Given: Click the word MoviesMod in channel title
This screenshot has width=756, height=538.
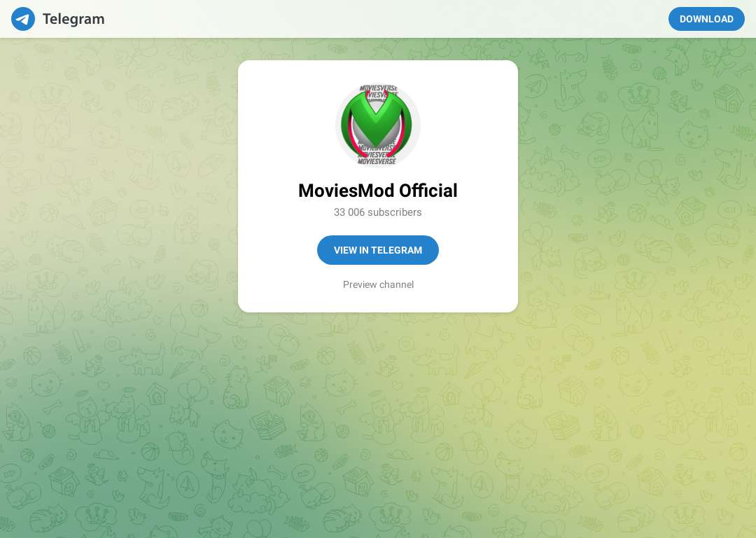Looking at the screenshot, I should point(346,191).
